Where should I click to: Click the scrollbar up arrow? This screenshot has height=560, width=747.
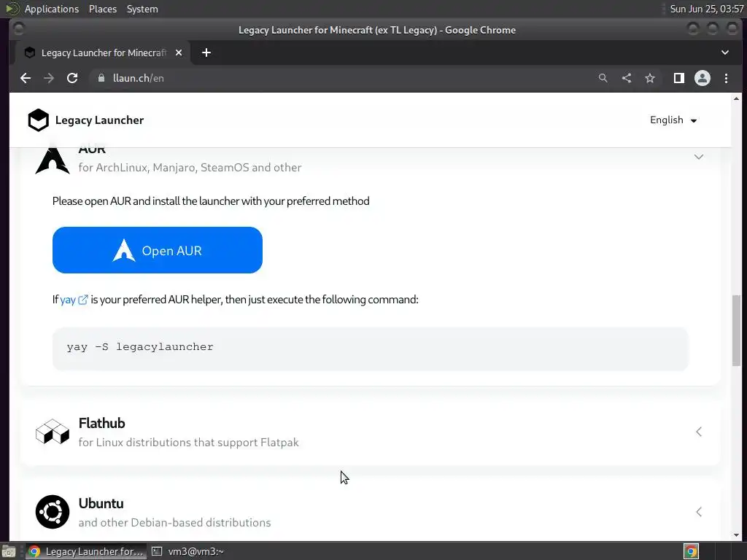point(737,98)
